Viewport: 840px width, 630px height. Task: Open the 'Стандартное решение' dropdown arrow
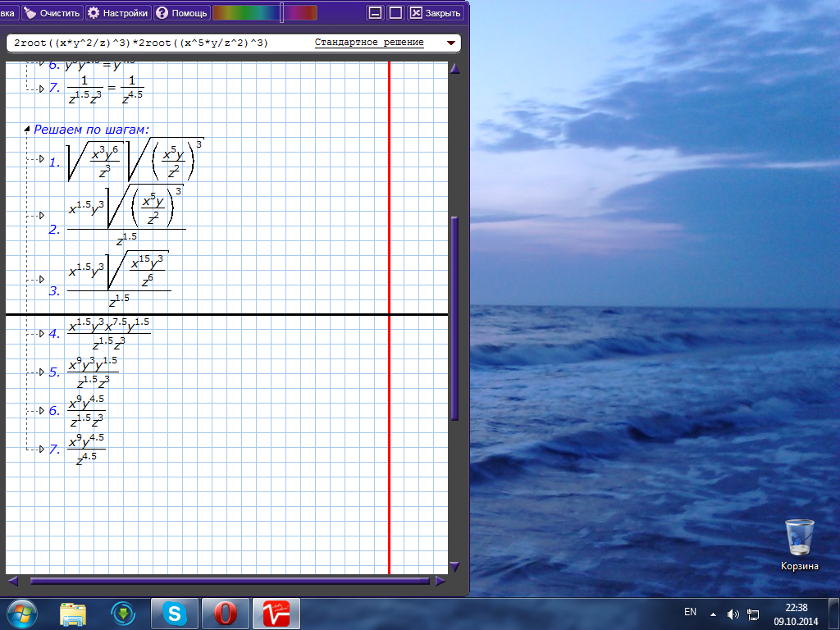450,43
